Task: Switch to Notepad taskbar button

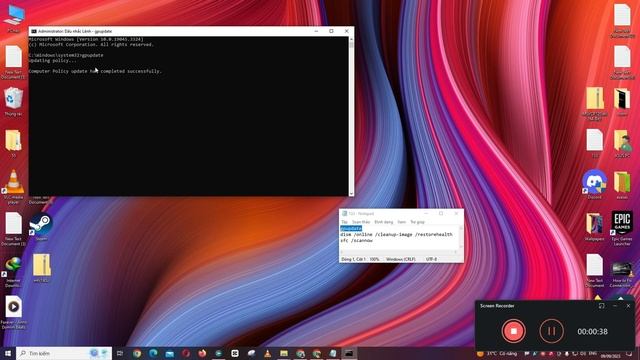Action: click(333, 353)
